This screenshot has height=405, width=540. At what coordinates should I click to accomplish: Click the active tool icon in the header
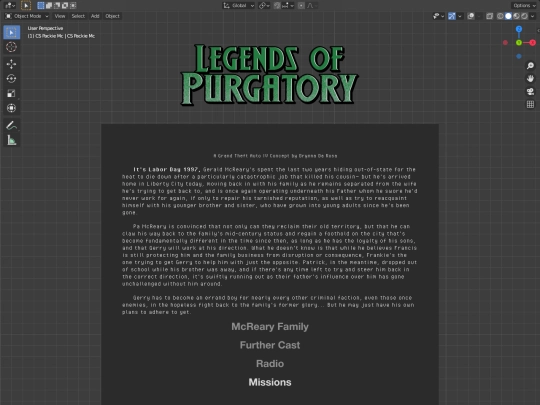point(26,6)
